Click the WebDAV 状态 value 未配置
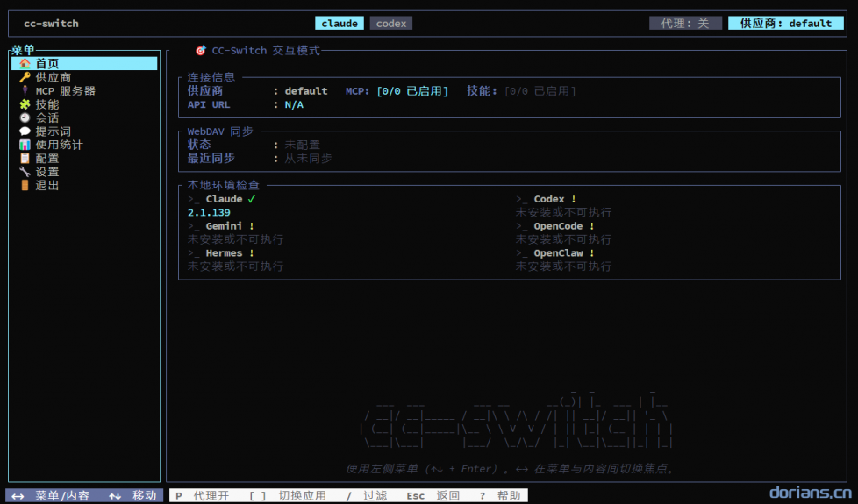Viewport: 858px width, 504px height. coord(302,145)
